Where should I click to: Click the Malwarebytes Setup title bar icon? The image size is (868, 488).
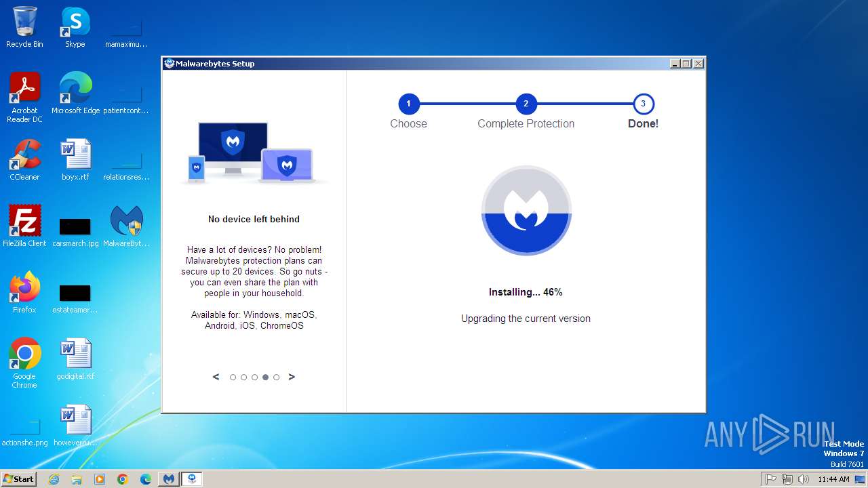pos(170,64)
